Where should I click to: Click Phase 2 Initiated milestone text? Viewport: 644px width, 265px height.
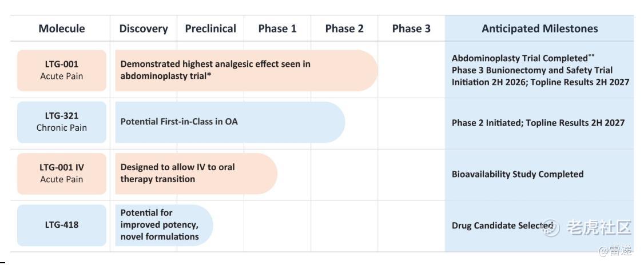tap(538, 123)
